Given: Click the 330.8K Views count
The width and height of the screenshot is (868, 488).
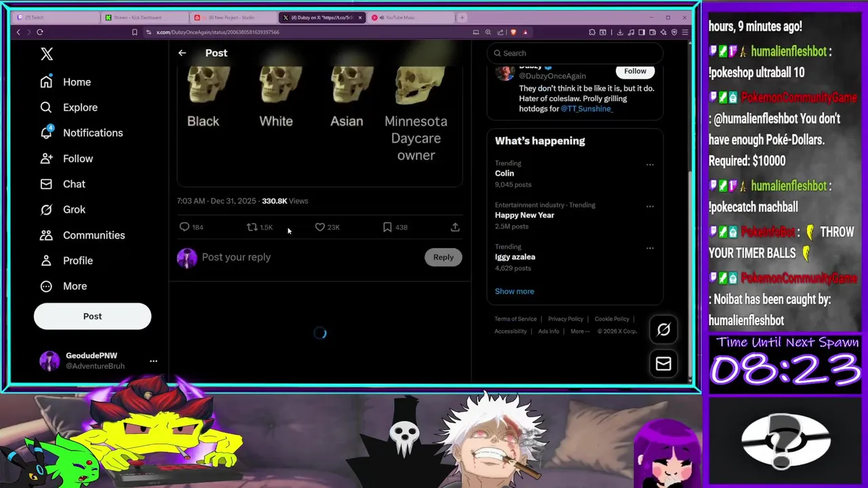Looking at the screenshot, I should [x=285, y=201].
